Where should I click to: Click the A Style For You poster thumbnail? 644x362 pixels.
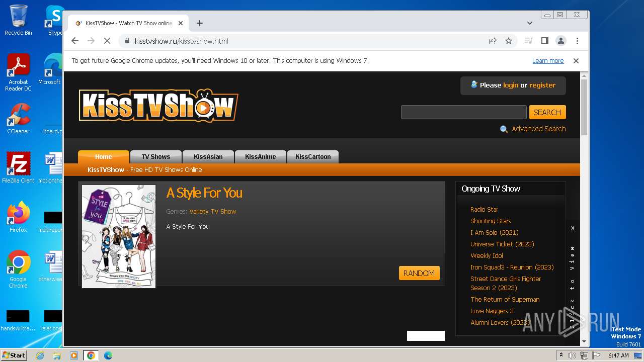119,236
